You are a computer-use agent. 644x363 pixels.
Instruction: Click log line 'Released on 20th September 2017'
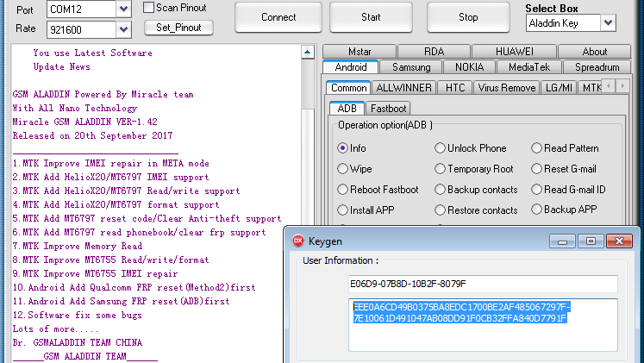92,136
